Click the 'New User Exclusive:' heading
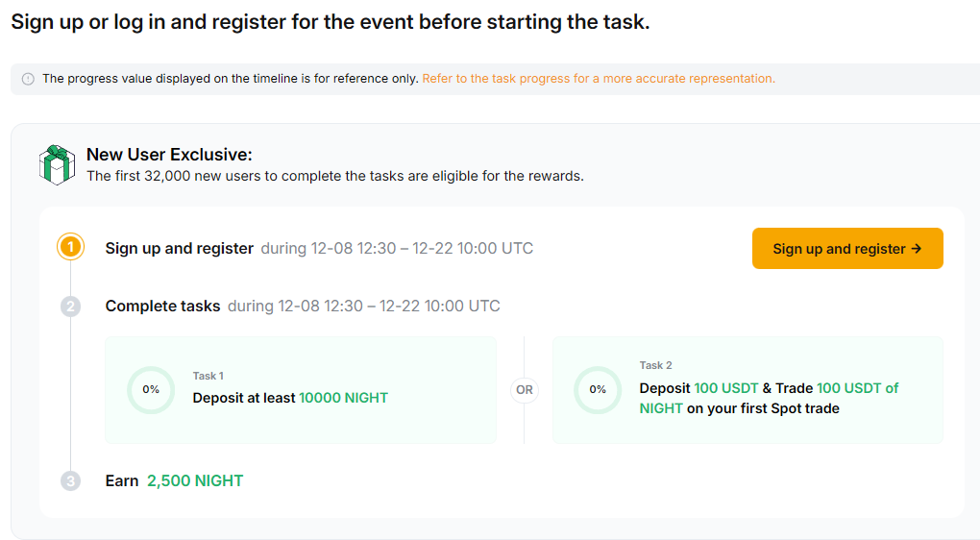This screenshot has width=980, height=540. (x=169, y=155)
